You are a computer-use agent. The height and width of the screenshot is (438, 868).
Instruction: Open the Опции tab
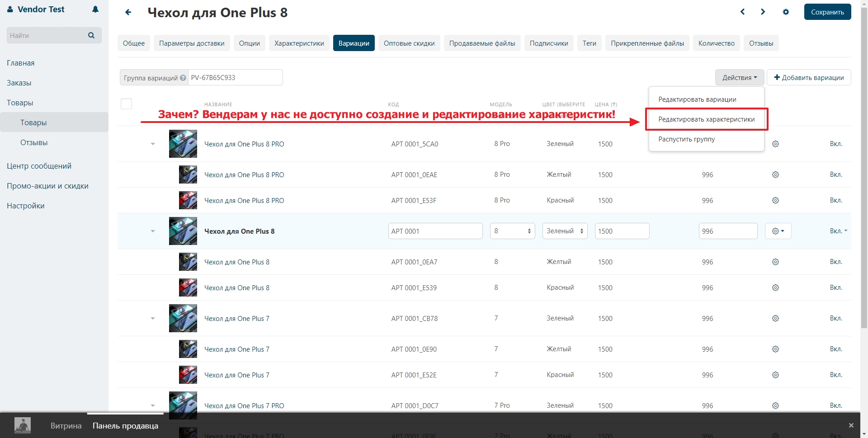tap(250, 43)
